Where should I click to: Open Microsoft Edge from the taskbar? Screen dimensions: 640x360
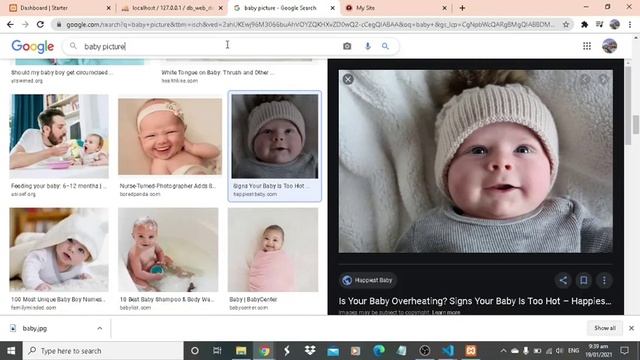point(379,351)
